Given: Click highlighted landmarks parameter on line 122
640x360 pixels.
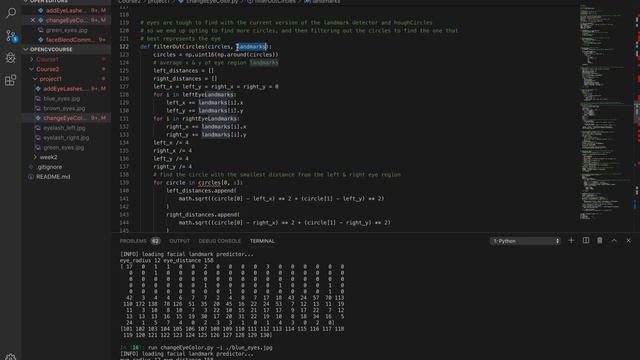Looking at the screenshot, I should point(251,47).
